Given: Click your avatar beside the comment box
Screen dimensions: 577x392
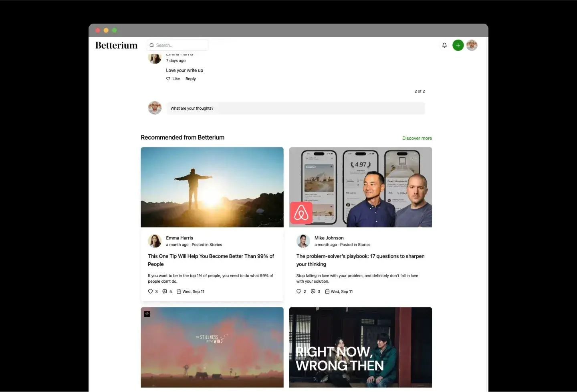Looking at the screenshot, I should click(155, 108).
